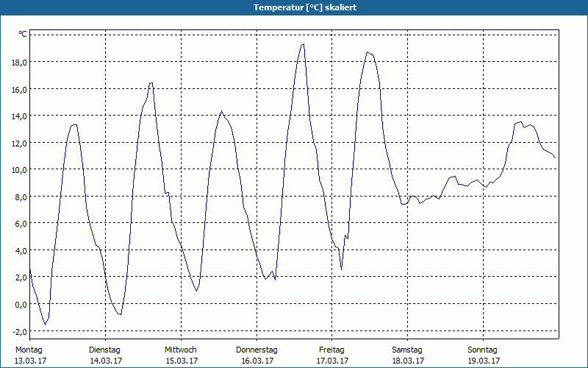The height and width of the screenshot is (368, 588).
Task: Select the 8,0 y-axis label
Action: [x=21, y=197]
